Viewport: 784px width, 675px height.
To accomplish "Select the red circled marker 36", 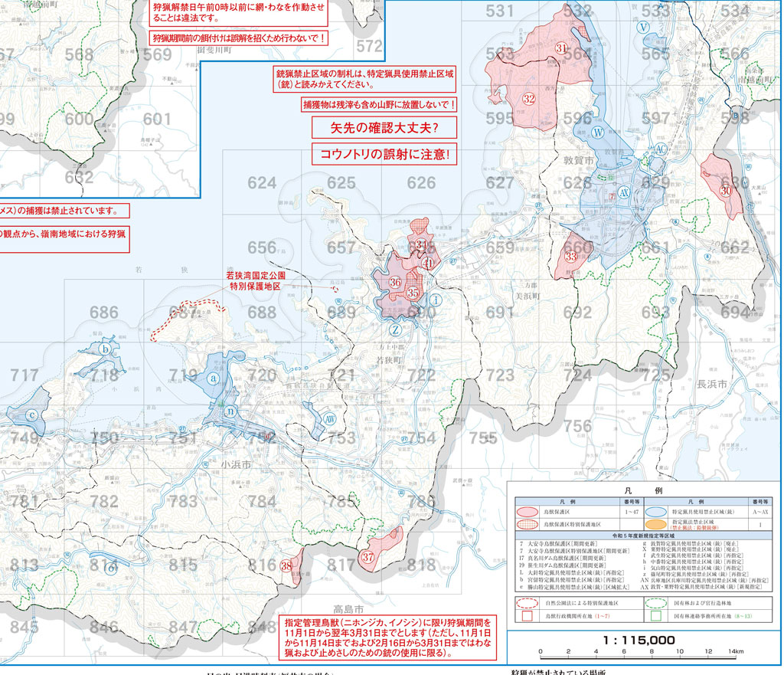I will (x=395, y=283).
